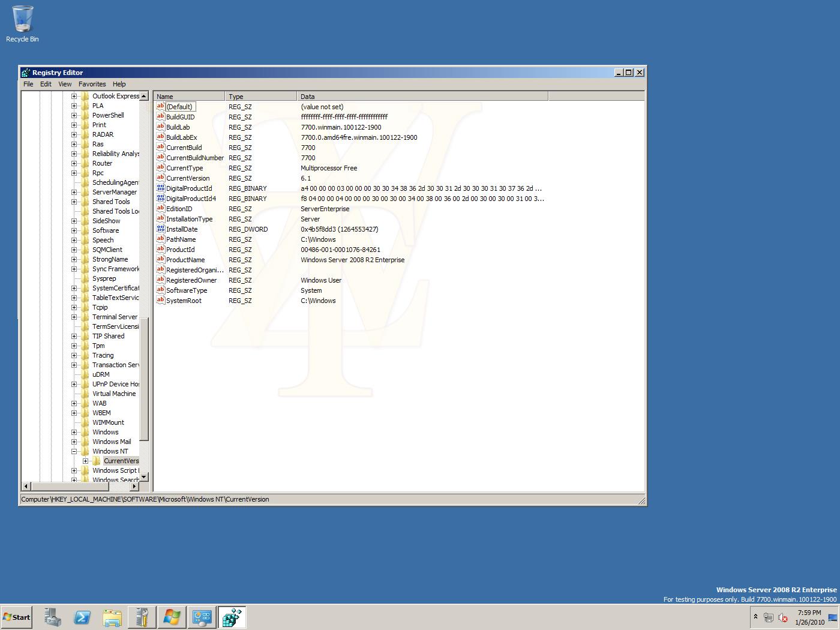This screenshot has width=840, height=630.
Task: Click the DigitalProductId4 binary value icon
Action: [160, 198]
